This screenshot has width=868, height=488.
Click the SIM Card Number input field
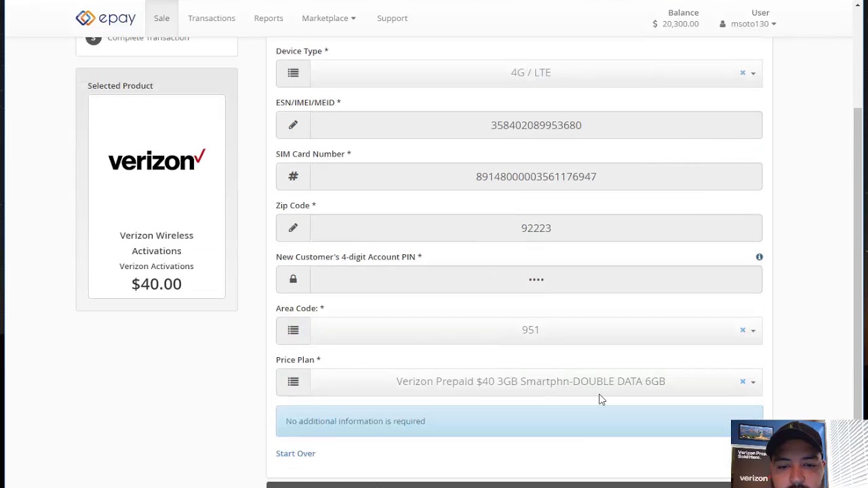tap(536, 176)
